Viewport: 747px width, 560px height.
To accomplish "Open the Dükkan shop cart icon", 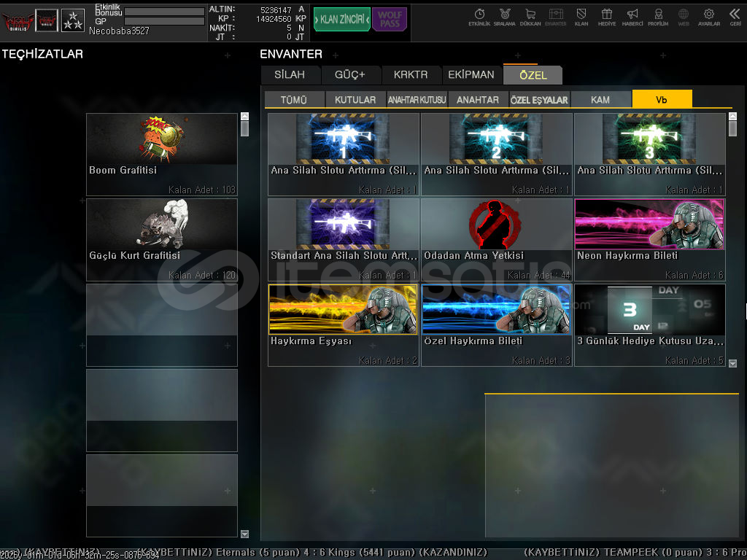I will coord(530,17).
